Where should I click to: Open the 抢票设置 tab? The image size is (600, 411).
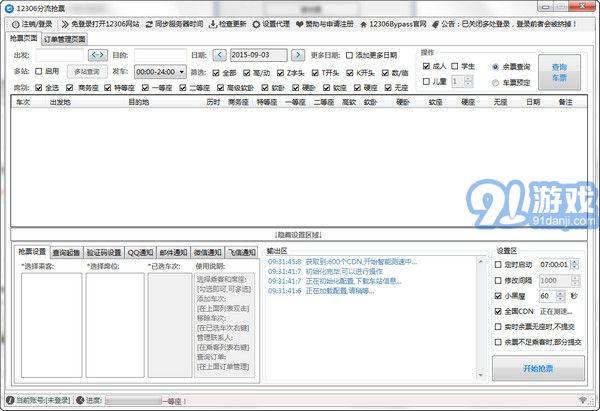point(32,251)
